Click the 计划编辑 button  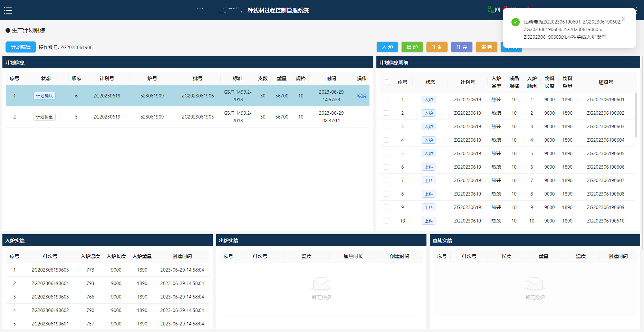(21, 47)
